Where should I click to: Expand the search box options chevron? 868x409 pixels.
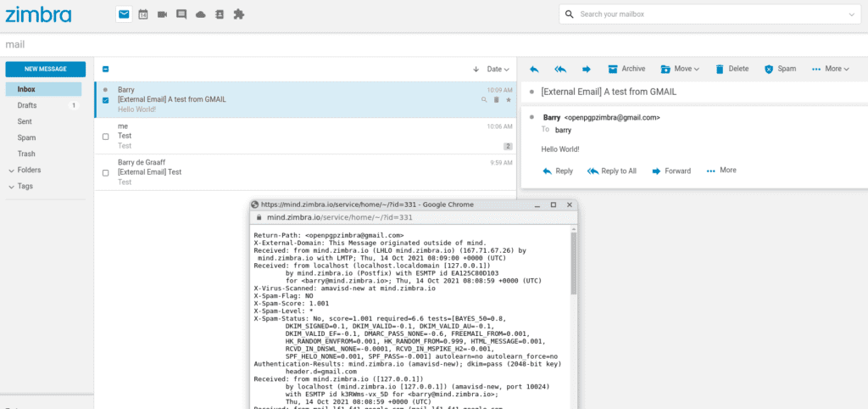(x=851, y=14)
